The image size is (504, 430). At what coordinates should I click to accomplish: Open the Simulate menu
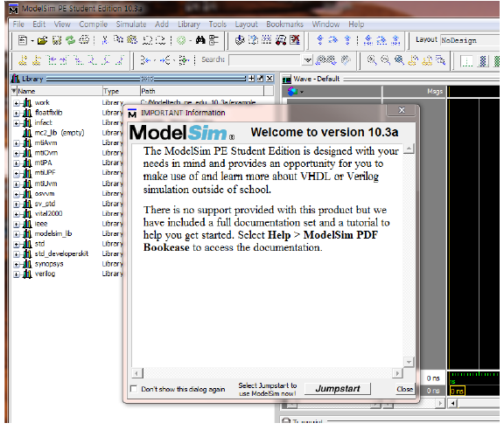coord(131,24)
